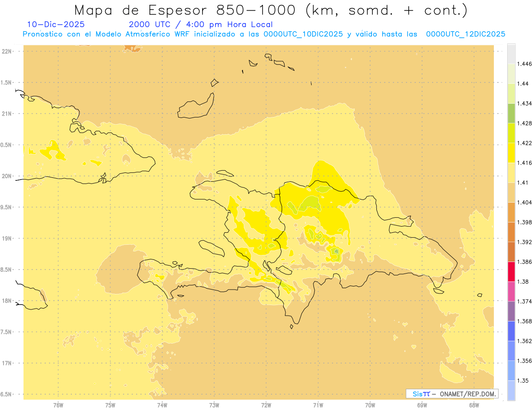Viewport: 532px width, 411px height.
Task: Click legend value '1.38'
Action: [x=524, y=282]
